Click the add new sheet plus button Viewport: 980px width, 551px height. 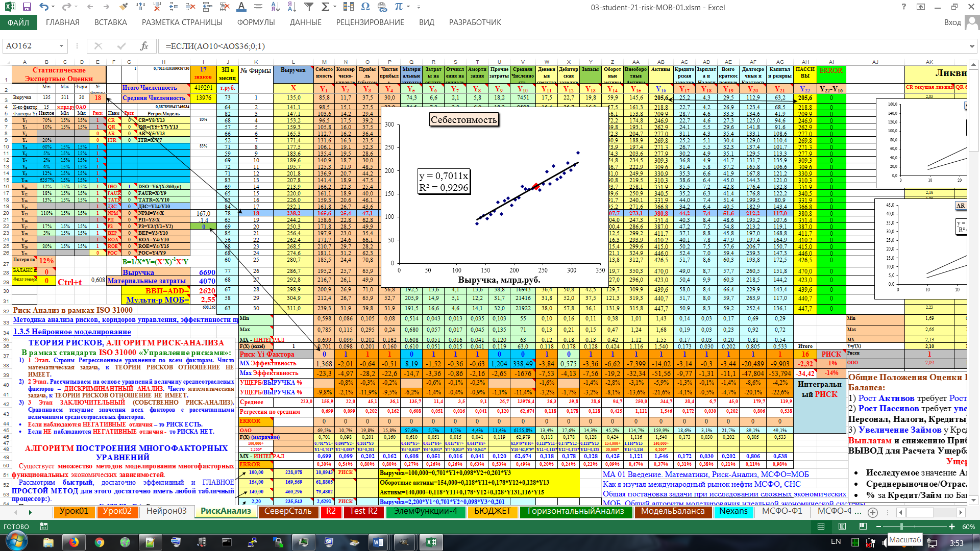pyautogui.click(x=873, y=512)
